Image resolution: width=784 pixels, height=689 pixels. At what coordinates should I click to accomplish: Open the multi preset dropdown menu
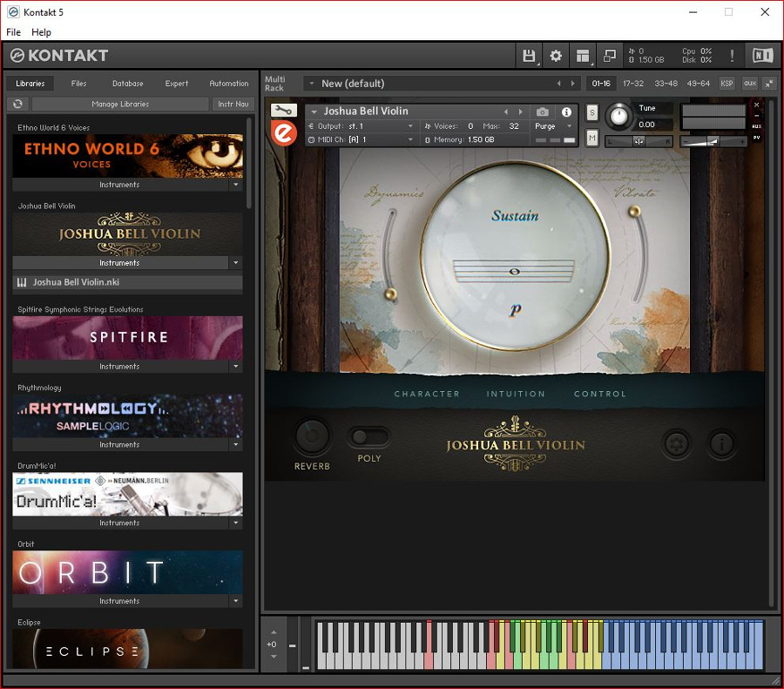coord(312,84)
